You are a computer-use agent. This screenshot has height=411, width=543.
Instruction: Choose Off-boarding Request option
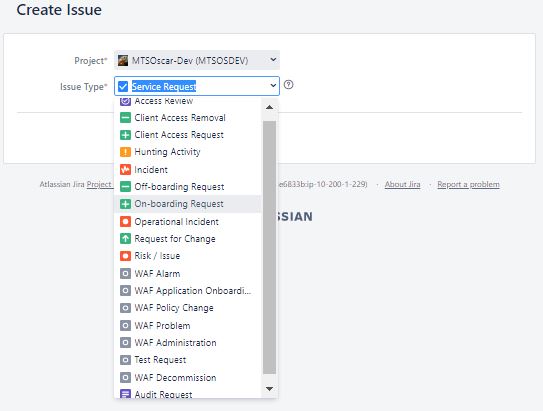point(188,187)
